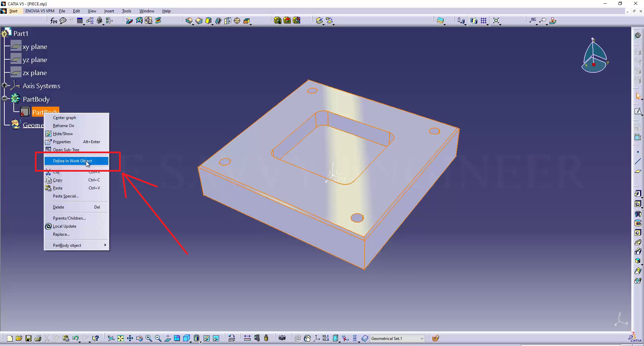
Task: Click the Capture camera icon
Action: pyautogui.click(x=282, y=338)
